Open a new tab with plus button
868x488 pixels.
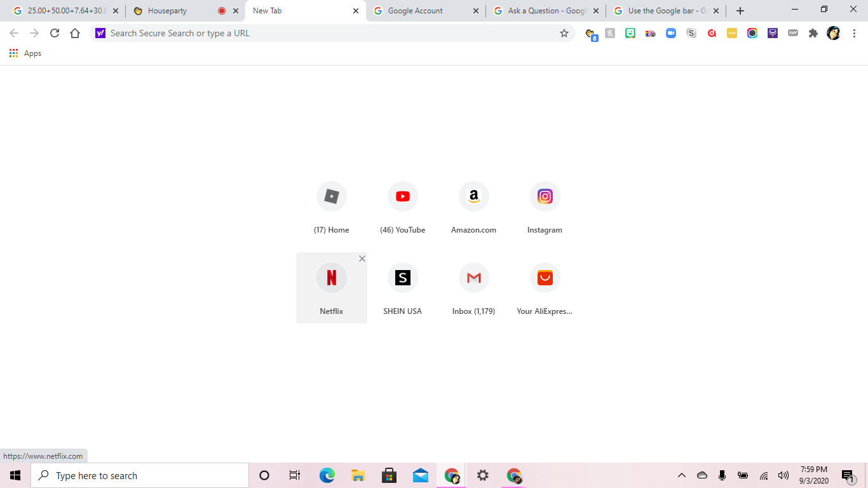coord(740,11)
